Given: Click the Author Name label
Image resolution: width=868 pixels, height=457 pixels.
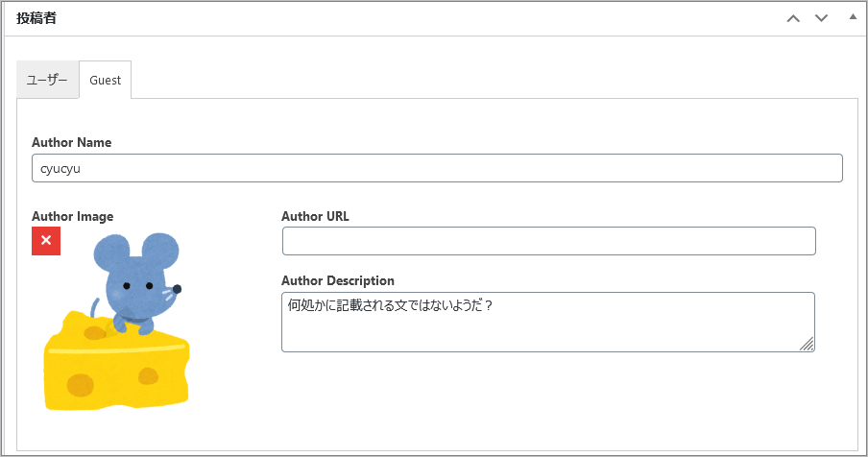Looking at the screenshot, I should [71, 142].
